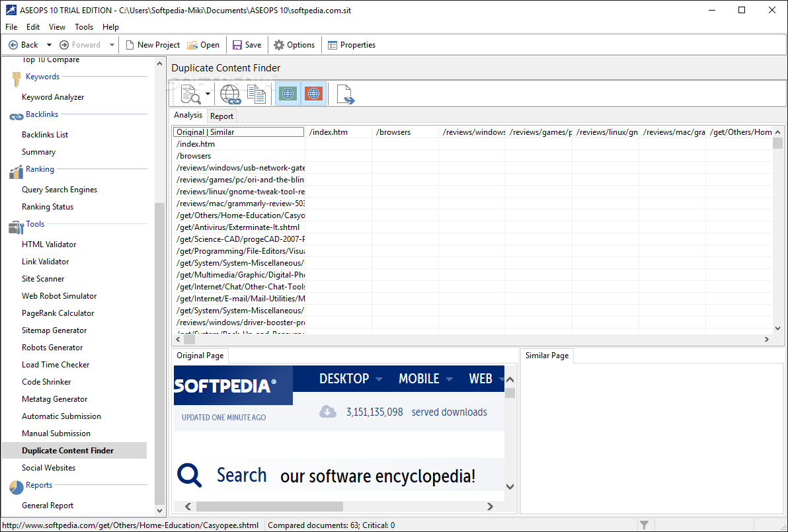Click New Project in toolbar

[153, 45]
